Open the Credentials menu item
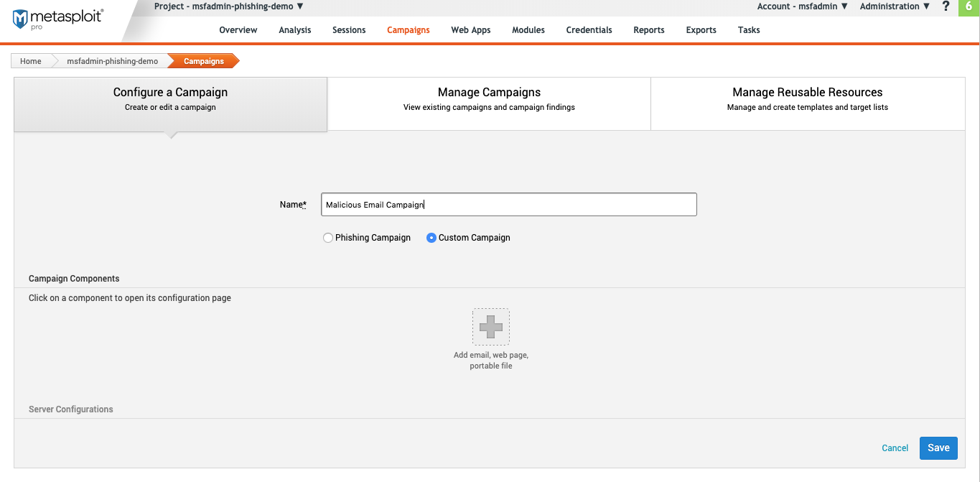The height and width of the screenshot is (482, 980). pyautogui.click(x=589, y=30)
